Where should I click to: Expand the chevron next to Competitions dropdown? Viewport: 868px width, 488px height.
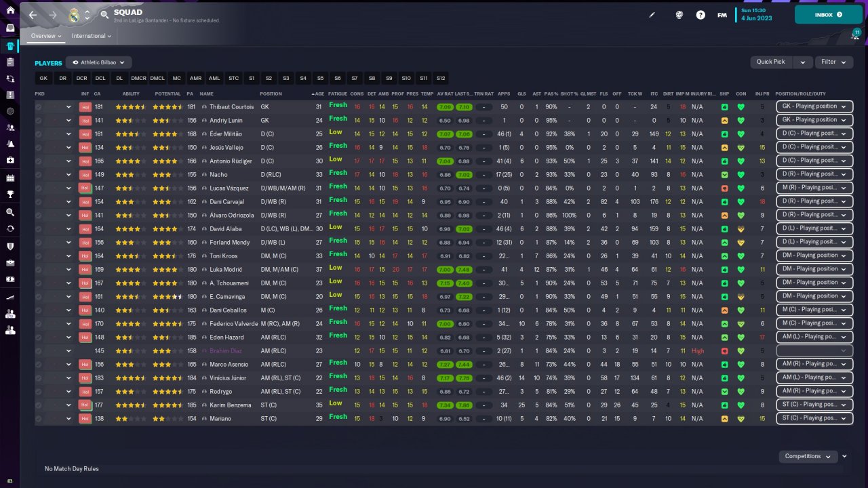coord(845,456)
